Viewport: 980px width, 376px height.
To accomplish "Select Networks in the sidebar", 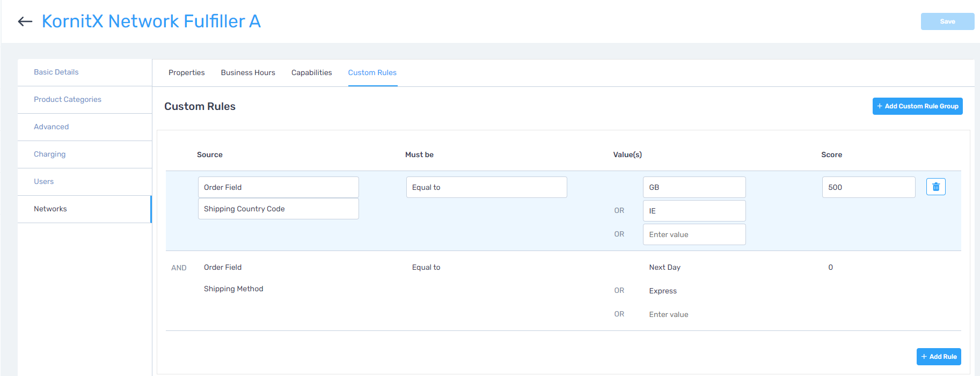I will 85,209.
